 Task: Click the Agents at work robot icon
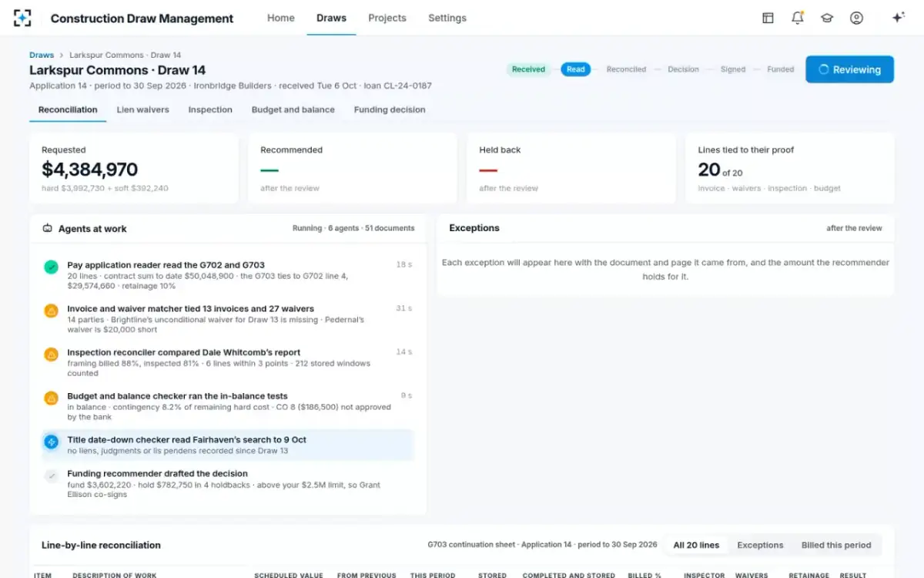pos(48,229)
